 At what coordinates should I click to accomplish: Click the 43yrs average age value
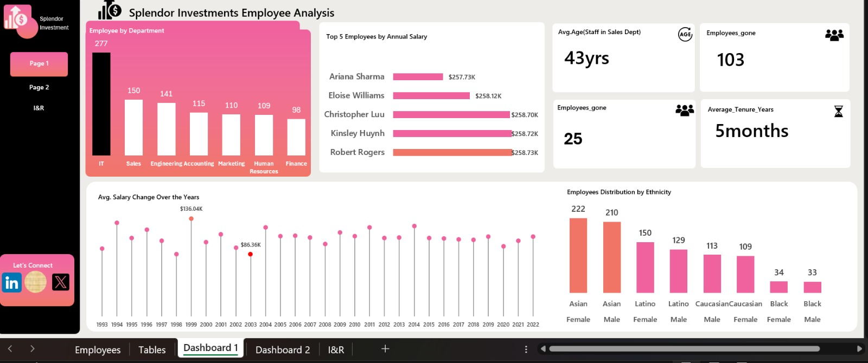[x=586, y=59]
